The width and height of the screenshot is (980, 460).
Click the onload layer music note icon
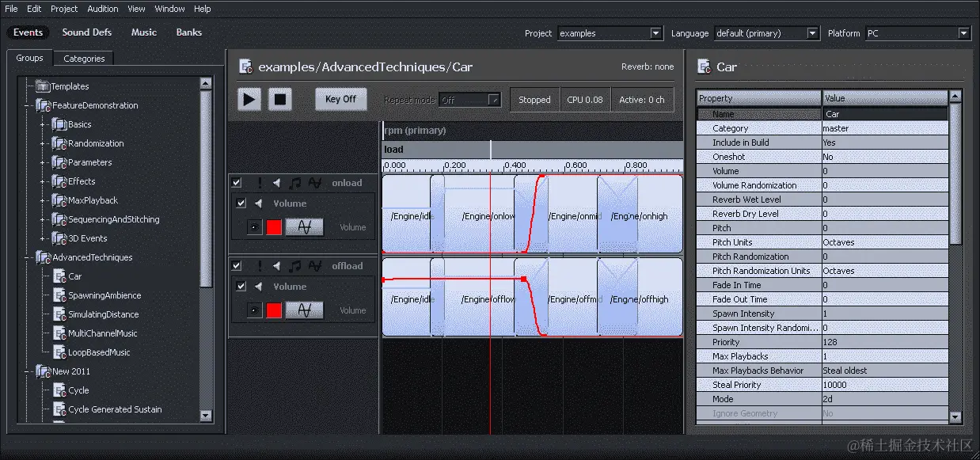(295, 183)
